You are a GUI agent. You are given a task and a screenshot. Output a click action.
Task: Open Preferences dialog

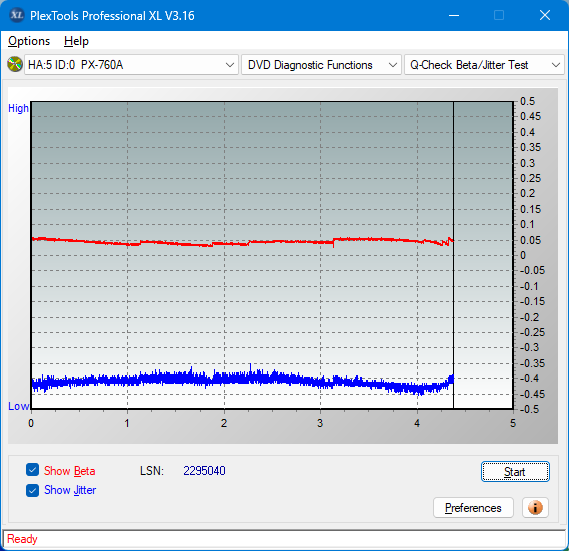(x=473, y=507)
